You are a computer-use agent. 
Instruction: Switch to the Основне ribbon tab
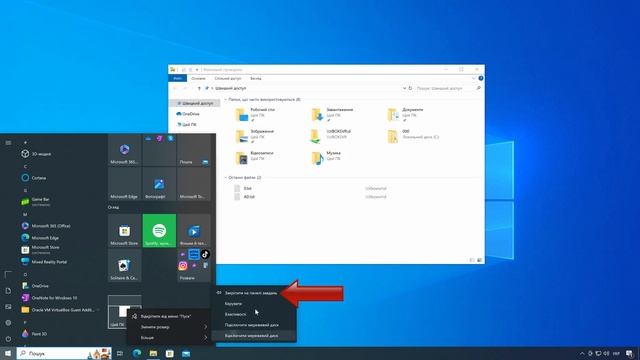click(x=198, y=78)
